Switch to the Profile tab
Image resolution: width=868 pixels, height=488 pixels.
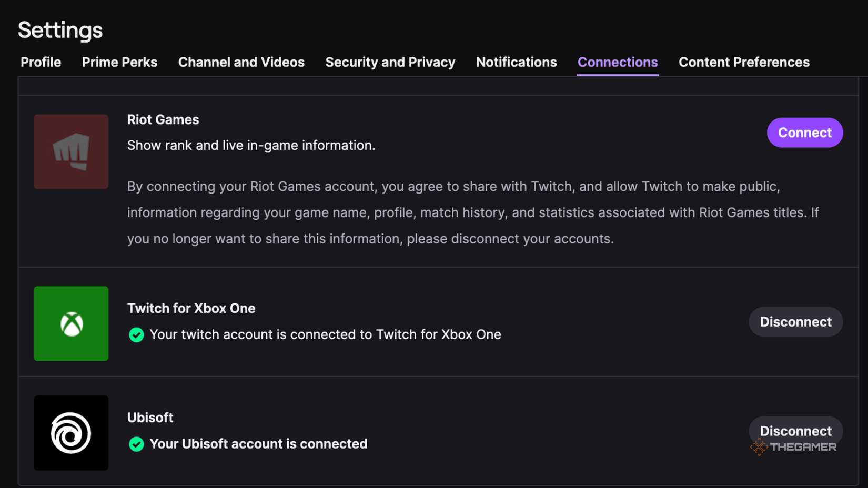point(41,62)
